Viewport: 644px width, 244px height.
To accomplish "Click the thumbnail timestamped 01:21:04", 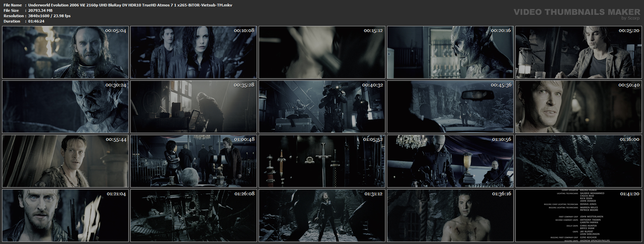I will pos(65,215).
